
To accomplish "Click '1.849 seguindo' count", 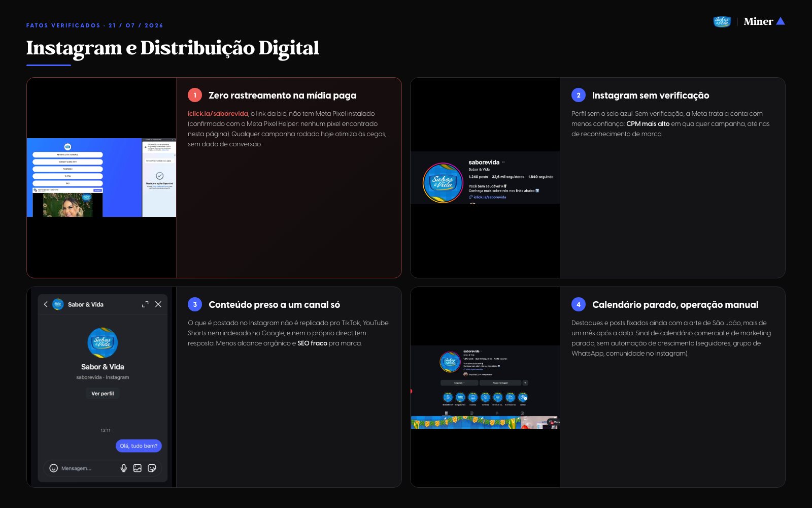I will point(540,177).
